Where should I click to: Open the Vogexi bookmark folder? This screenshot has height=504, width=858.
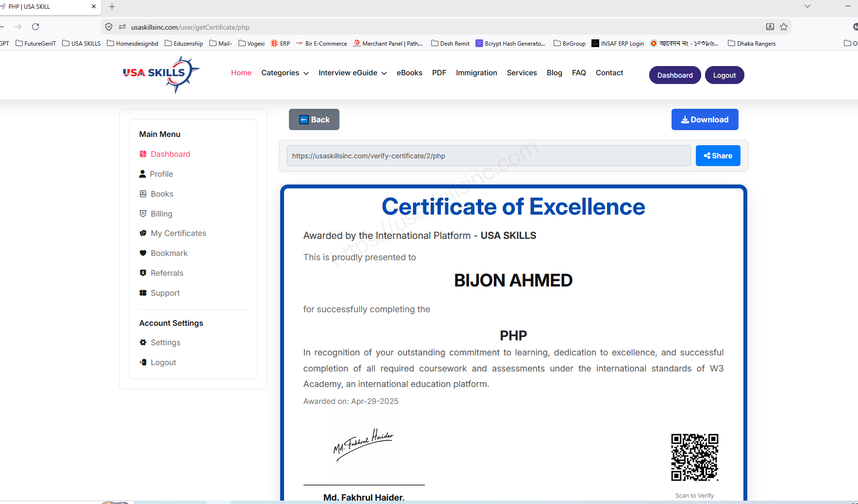(252, 43)
